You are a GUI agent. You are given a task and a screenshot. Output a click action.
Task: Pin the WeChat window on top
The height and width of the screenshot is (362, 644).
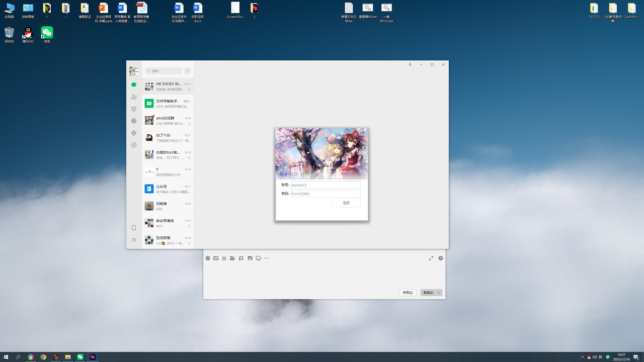coord(410,64)
